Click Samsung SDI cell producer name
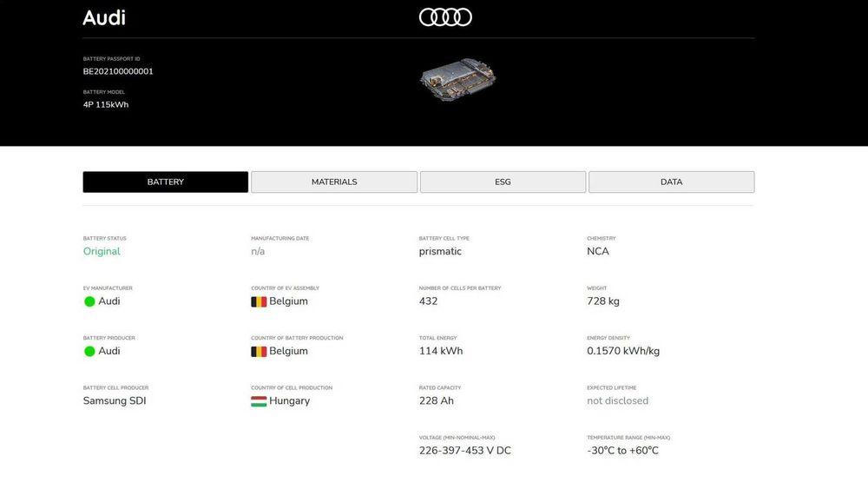Viewport: 868px width, 489px height. [x=115, y=401]
